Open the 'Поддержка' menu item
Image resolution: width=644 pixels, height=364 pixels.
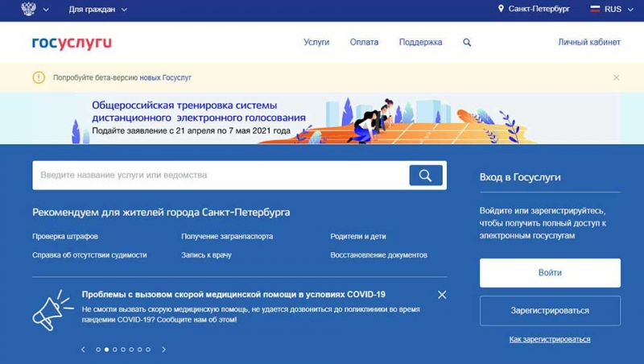[x=420, y=42]
